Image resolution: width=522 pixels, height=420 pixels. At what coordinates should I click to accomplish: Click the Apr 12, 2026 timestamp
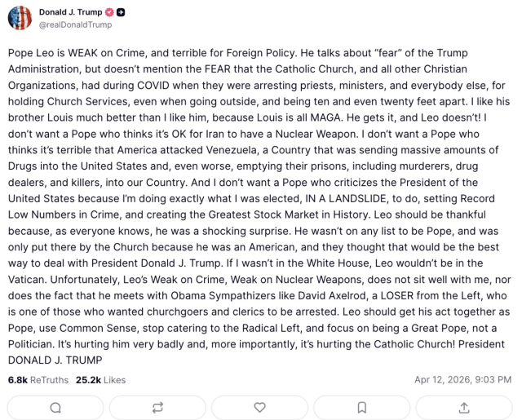point(464,379)
